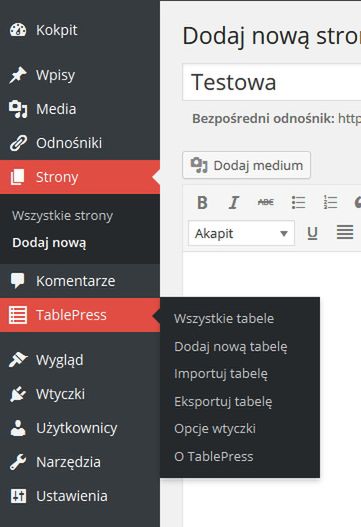Screen dimensions: 361x527
Task: Open Wszystkie tabele in the TablePress flyout
Action: (224, 319)
